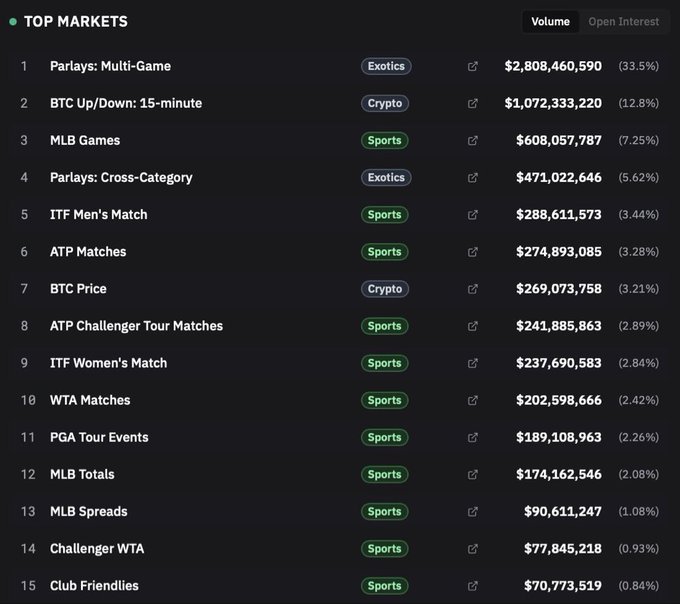This screenshot has width=680, height=604.
Task: Click Sports tag on Club Friendlies row
Action: click(x=384, y=586)
